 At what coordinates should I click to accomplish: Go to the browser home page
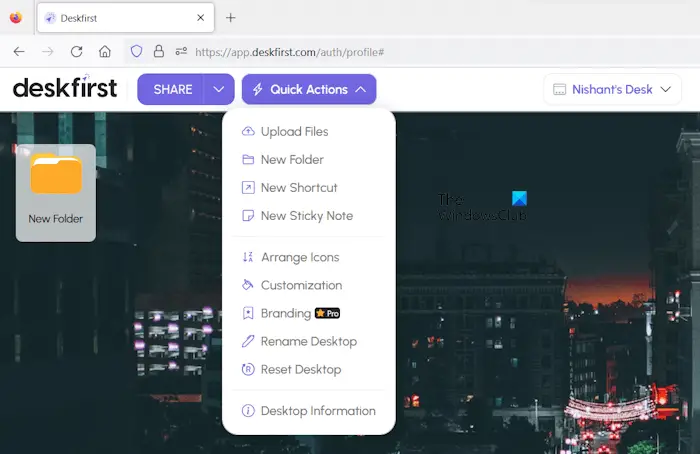[105, 51]
